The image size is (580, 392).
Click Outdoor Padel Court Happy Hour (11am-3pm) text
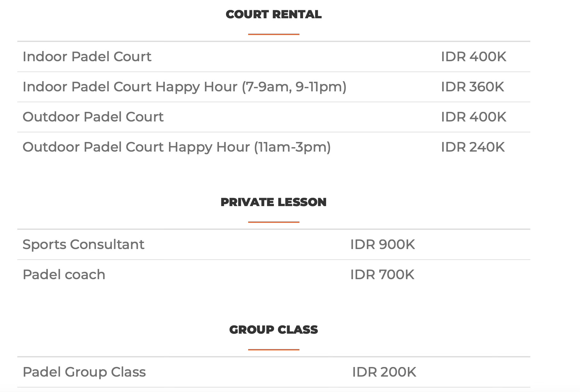[177, 147]
